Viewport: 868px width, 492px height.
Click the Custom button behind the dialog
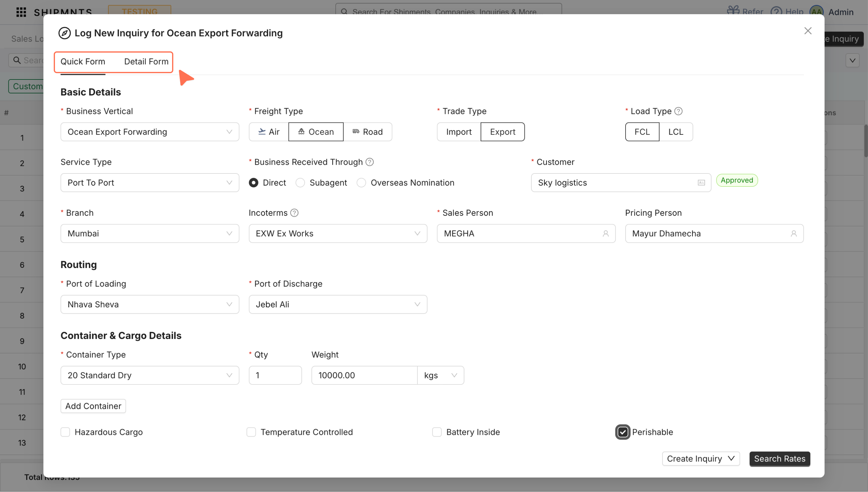(26, 86)
